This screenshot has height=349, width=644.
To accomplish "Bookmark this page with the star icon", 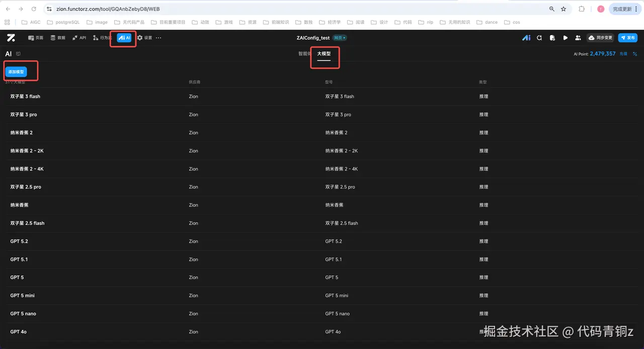I will (x=563, y=9).
